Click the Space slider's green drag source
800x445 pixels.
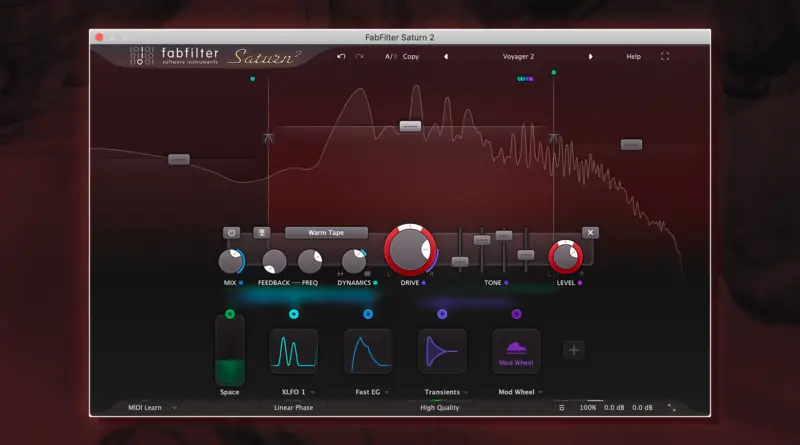230,314
